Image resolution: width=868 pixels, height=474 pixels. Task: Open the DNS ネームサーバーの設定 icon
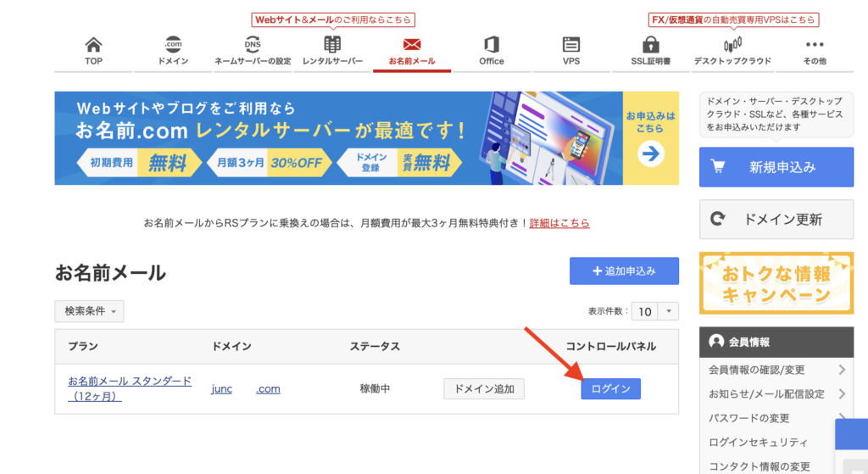pos(253,44)
